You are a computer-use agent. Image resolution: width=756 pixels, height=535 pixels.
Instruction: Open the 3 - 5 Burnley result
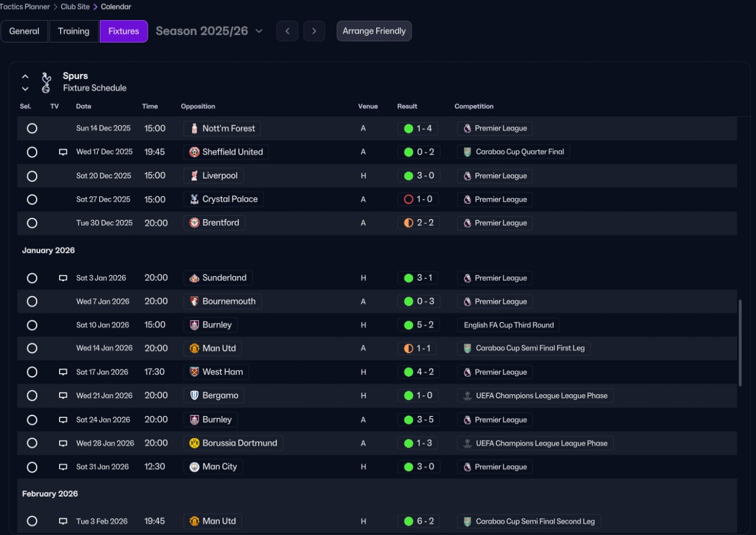(418, 420)
